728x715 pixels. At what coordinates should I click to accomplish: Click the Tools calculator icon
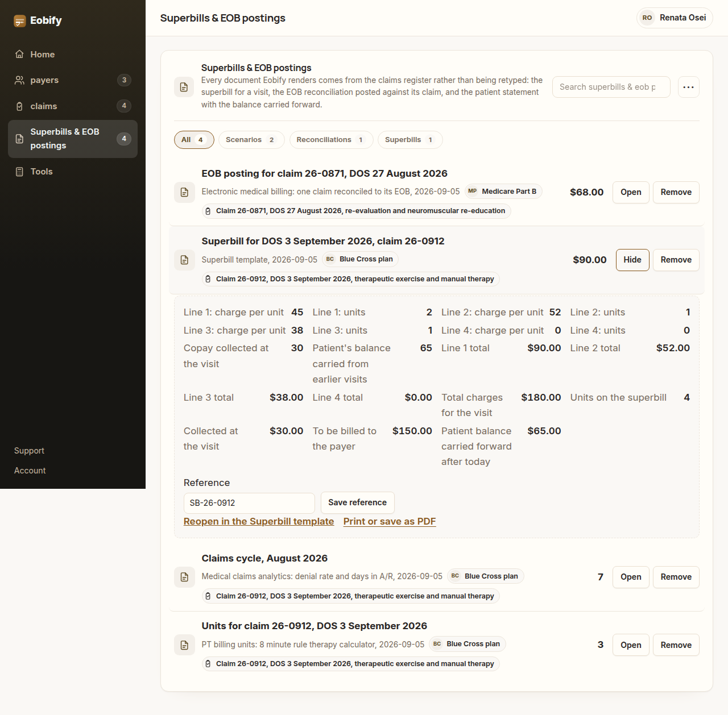pyautogui.click(x=19, y=172)
